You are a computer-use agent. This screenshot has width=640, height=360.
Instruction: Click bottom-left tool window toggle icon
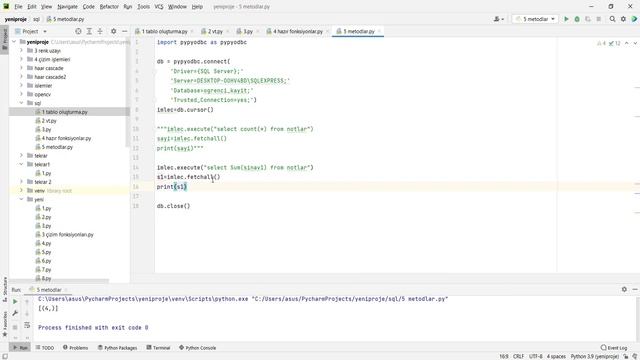[x=4, y=356]
